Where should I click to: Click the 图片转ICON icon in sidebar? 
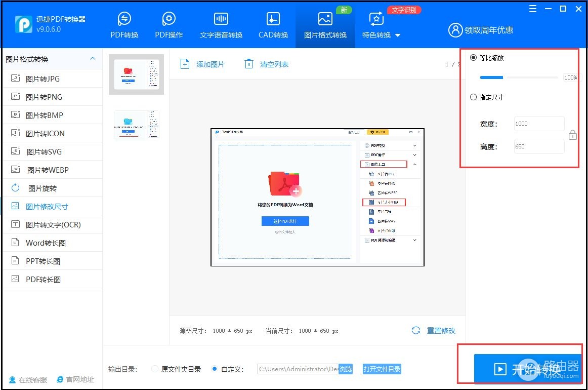coord(15,133)
